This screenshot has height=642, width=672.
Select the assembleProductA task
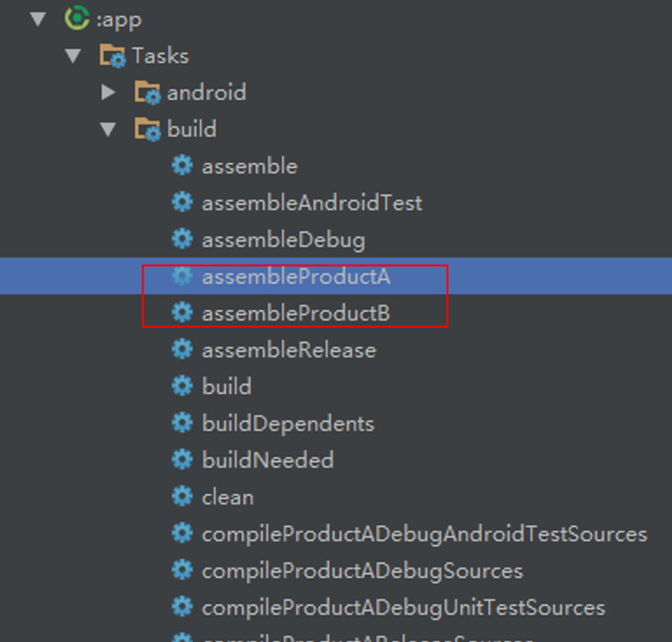click(295, 277)
